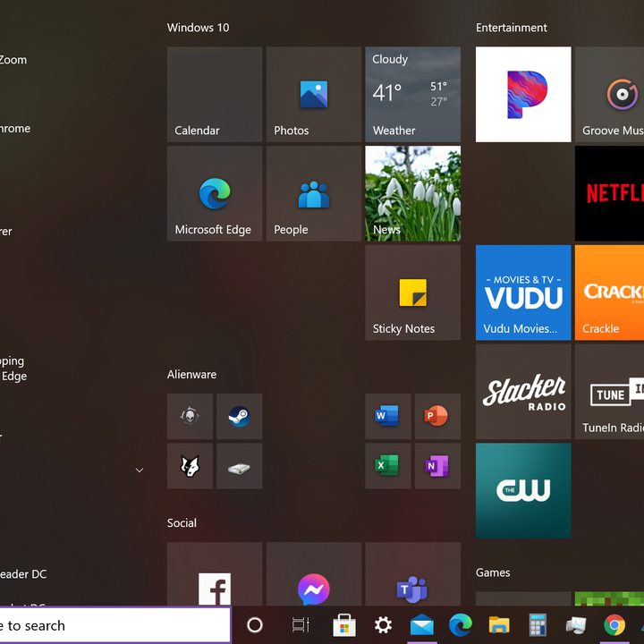Expand the app list chevron arrow

pos(140,470)
